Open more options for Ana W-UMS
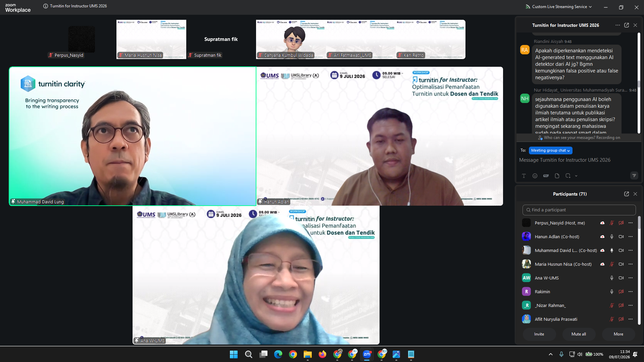The width and height of the screenshot is (644, 362). point(631,278)
